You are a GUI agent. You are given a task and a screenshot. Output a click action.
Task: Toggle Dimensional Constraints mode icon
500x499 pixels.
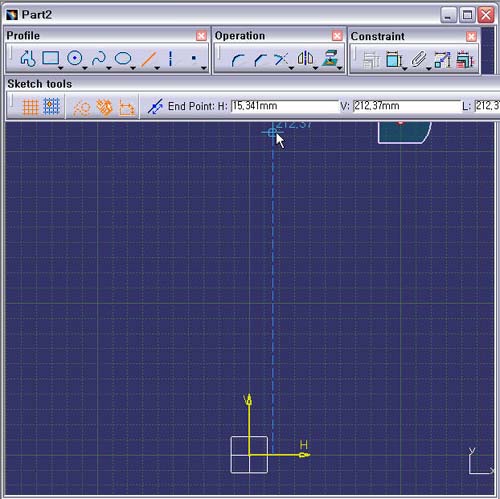tap(127, 107)
